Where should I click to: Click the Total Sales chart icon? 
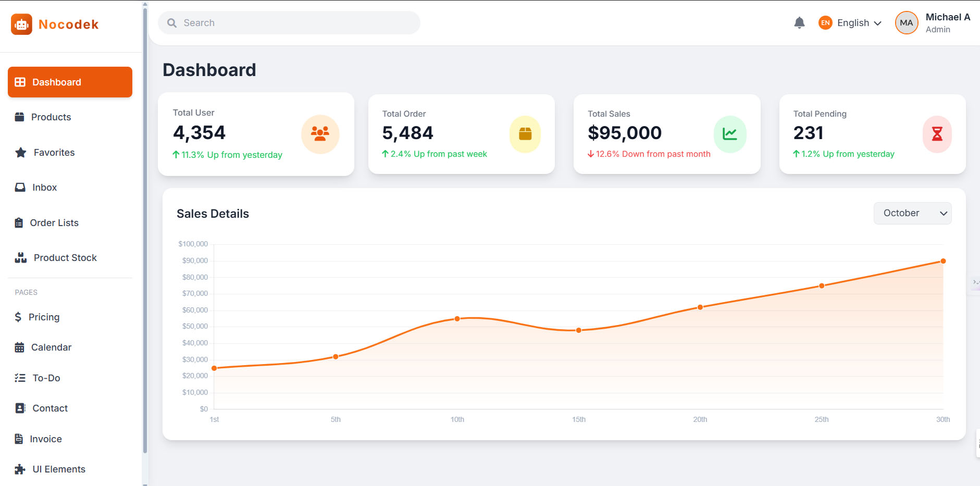(730, 134)
